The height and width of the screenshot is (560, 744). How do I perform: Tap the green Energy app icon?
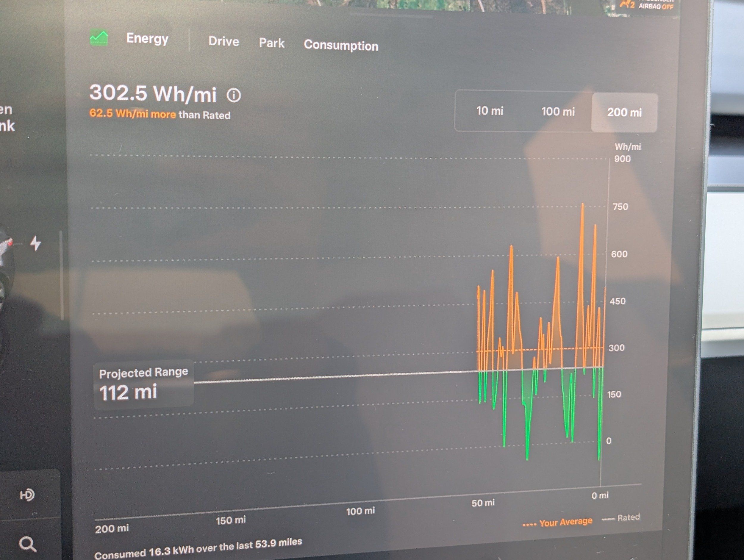pos(99,38)
